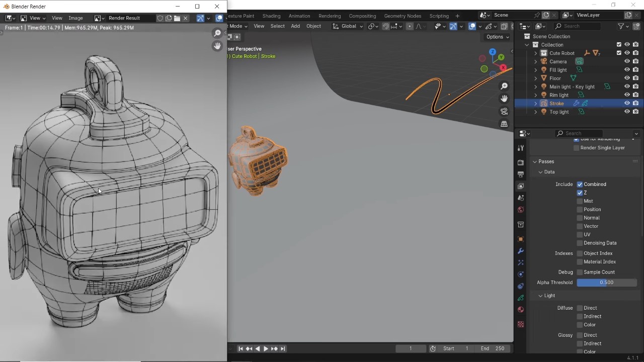Screen dimensions: 644x362
Task: Activate the zoom magnifier icon in the viewport
Action: (x=504, y=85)
